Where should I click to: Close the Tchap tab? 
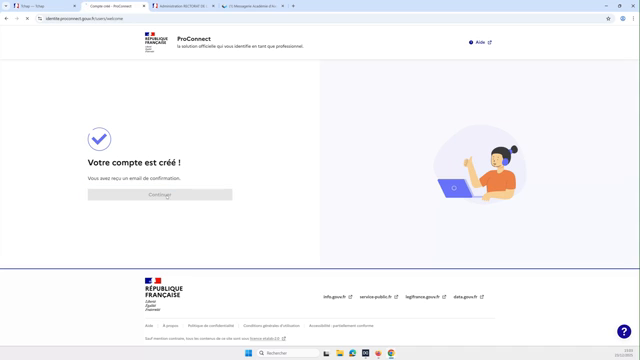tap(75, 6)
